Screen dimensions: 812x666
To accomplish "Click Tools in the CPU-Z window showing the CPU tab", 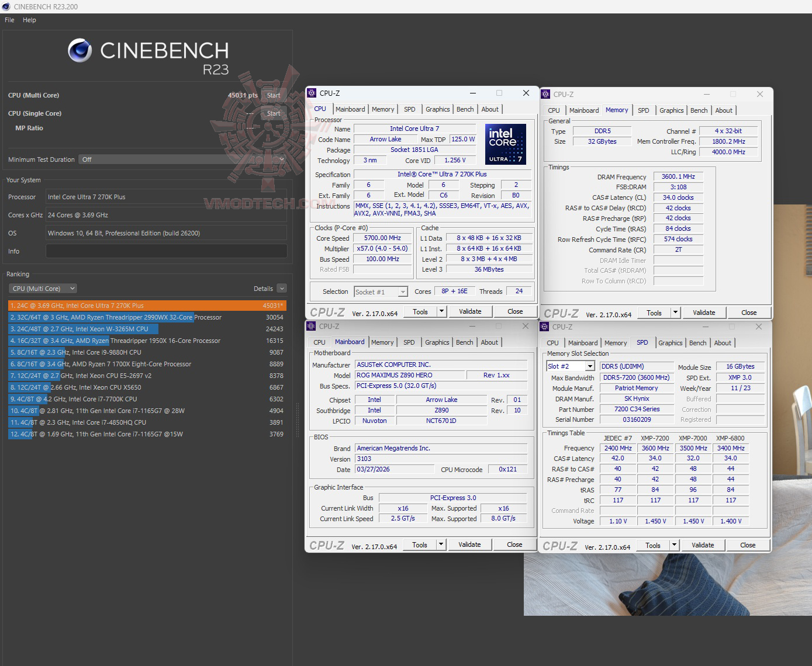I will tap(420, 312).
